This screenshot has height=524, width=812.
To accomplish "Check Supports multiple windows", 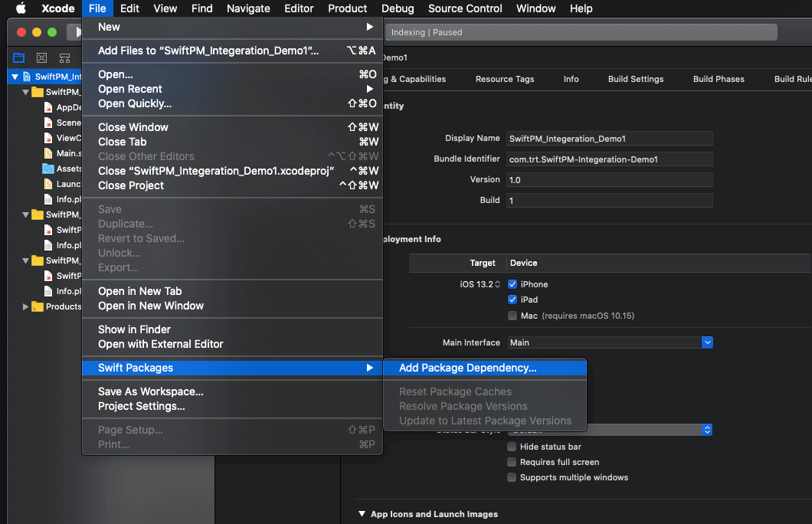I will tap(512, 477).
